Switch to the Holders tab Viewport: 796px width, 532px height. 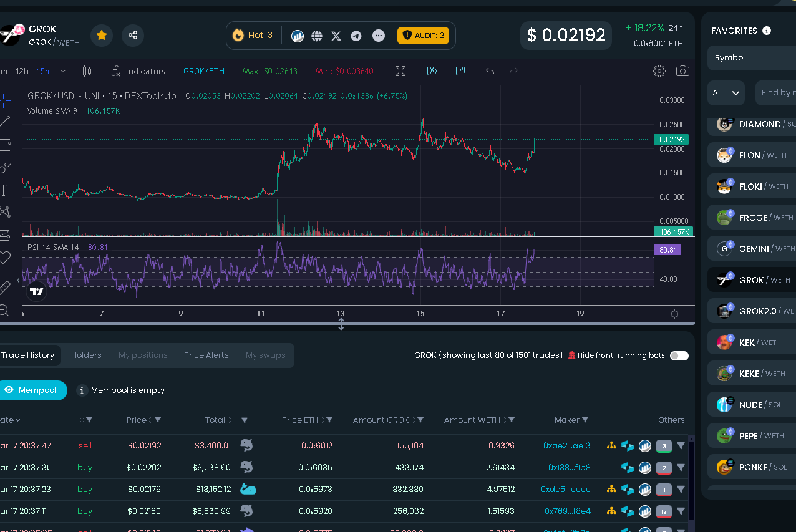(x=86, y=355)
